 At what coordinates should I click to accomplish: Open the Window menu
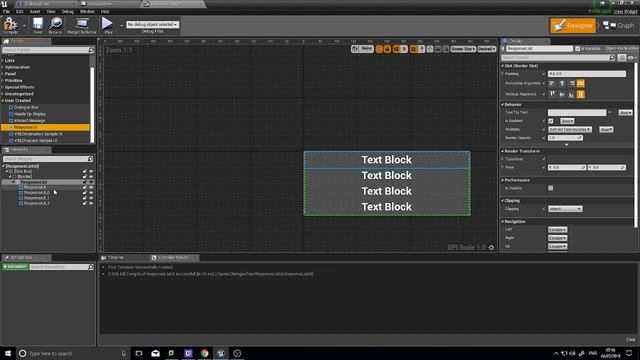87,11
